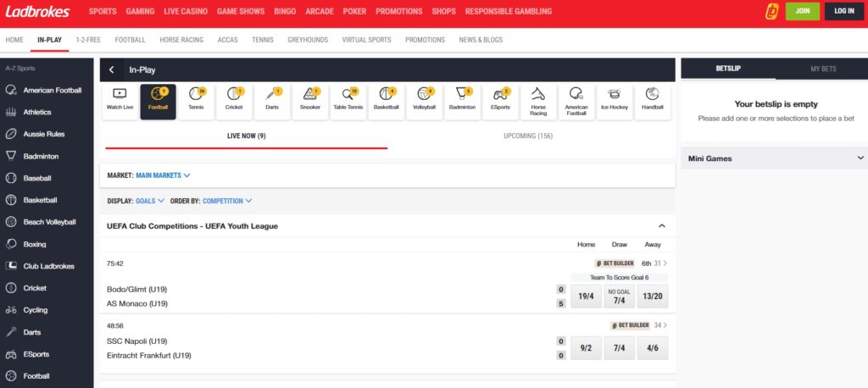Open the Display Goals dropdown
This screenshot has height=388, width=868.
[150, 201]
